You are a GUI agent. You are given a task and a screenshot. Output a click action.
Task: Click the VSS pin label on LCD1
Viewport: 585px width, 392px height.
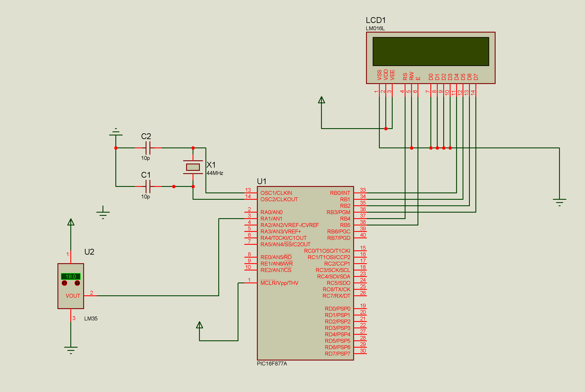(379, 75)
